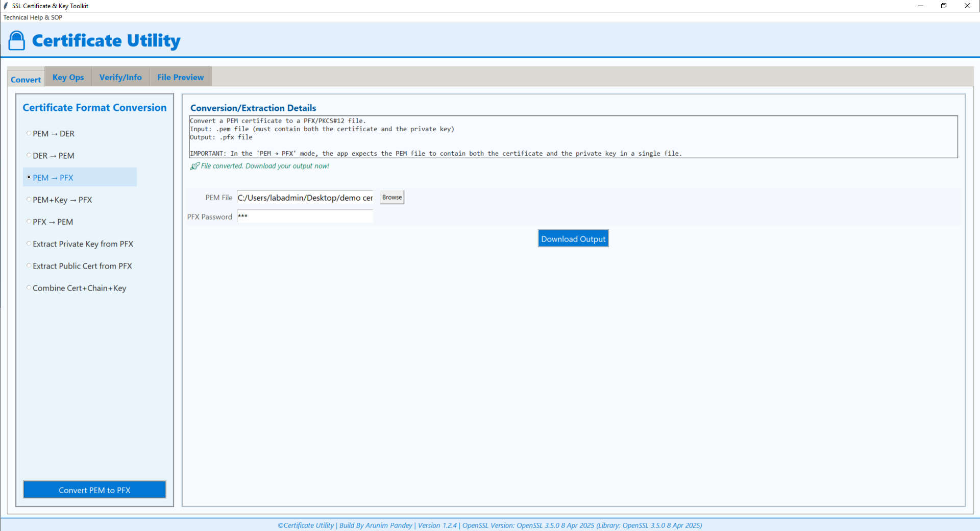Click the PEM File path field
Viewport: 980px width, 531px height.
pos(305,197)
